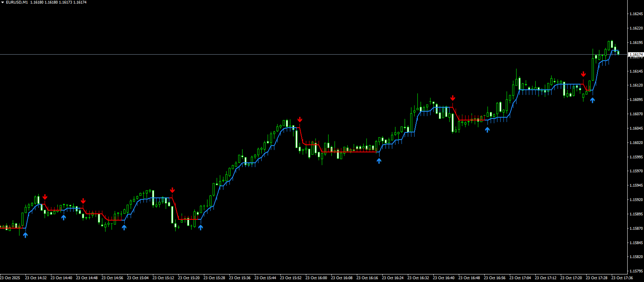This screenshot has width=644, height=282.
Task: Click the 23 Oct 15:52 time label
Action: pyautogui.click(x=291, y=278)
